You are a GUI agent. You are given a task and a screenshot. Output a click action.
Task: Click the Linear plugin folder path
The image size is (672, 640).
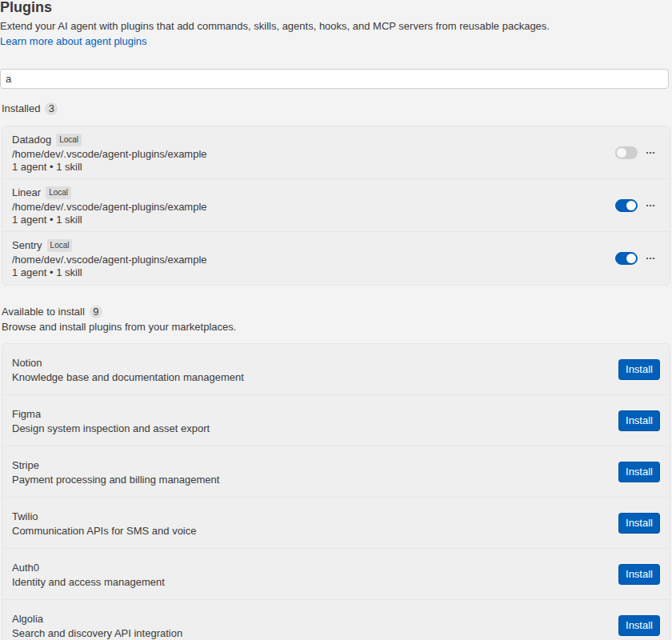(110, 207)
